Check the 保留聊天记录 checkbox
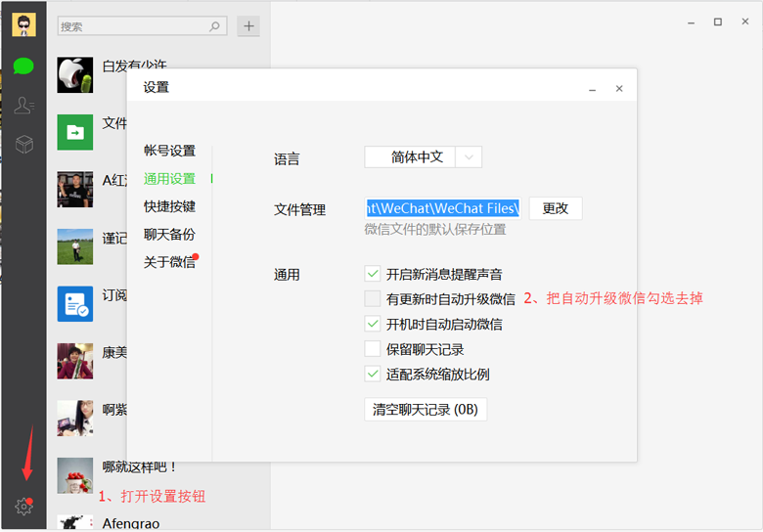The height and width of the screenshot is (532, 763). tap(373, 349)
